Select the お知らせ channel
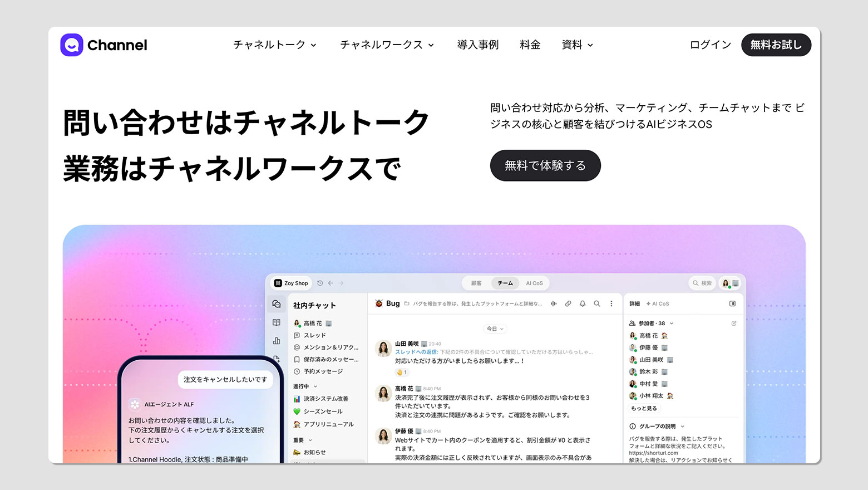Image resolution: width=868 pixels, height=490 pixels. (310, 452)
